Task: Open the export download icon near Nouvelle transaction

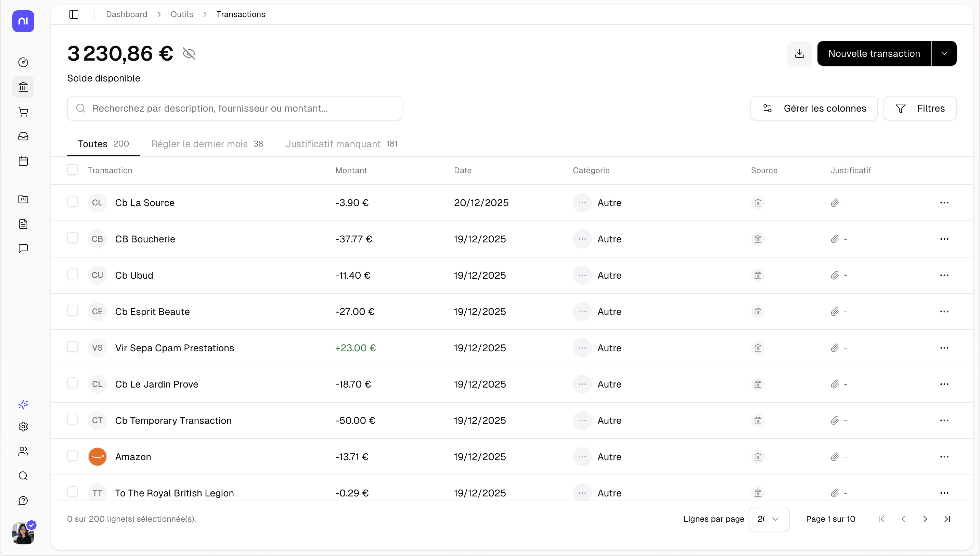Action: pyautogui.click(x=799, y=53)
